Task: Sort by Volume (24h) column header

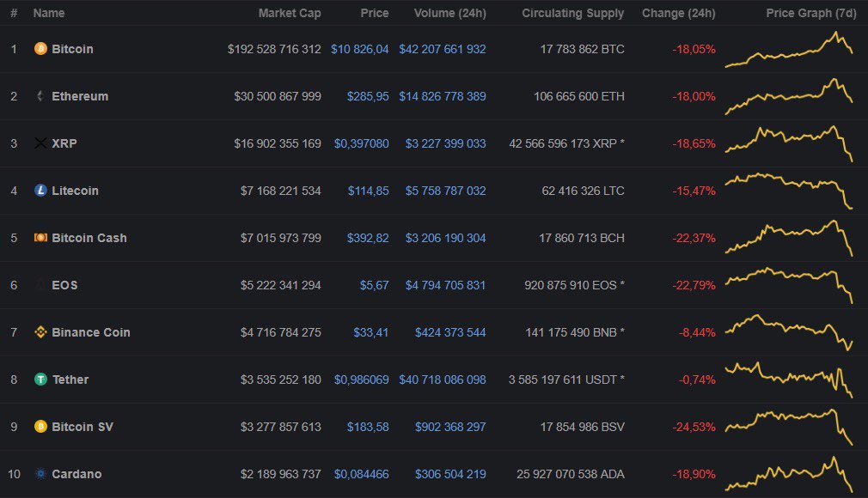Action: (x=450, y=13)
